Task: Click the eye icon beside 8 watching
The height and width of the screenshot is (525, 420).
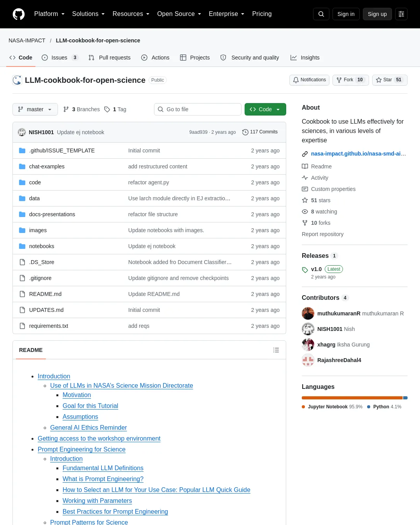Action: (305, 212)
